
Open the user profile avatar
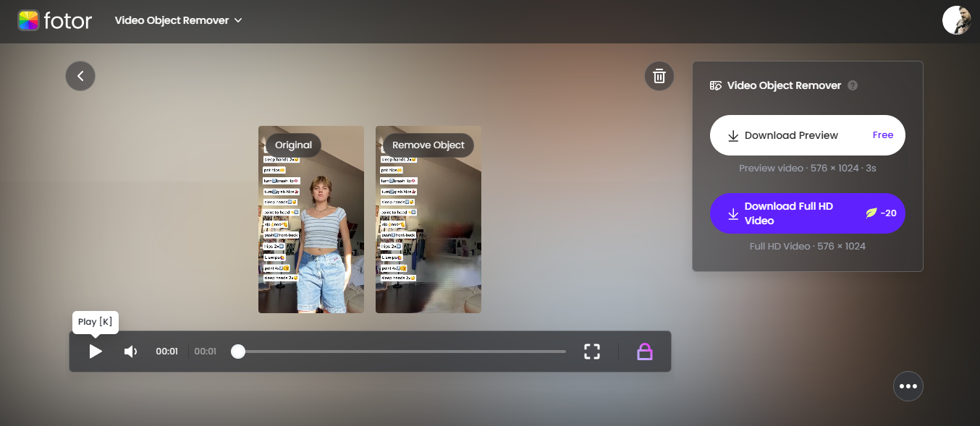pyautogui.click(x=956, y=20)
